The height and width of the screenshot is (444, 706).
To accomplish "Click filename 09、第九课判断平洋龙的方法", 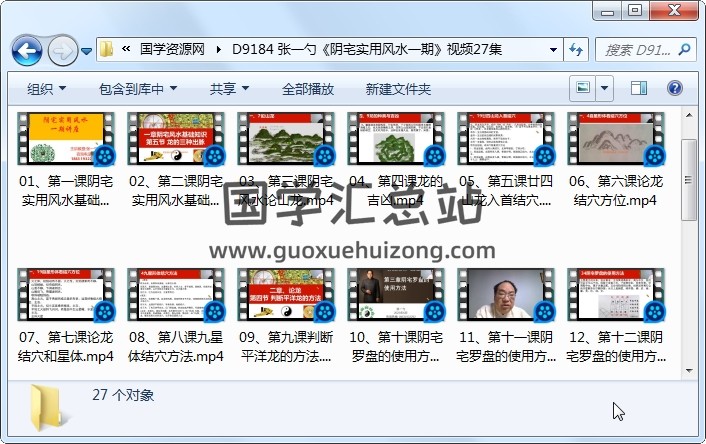I will [285, 347].
